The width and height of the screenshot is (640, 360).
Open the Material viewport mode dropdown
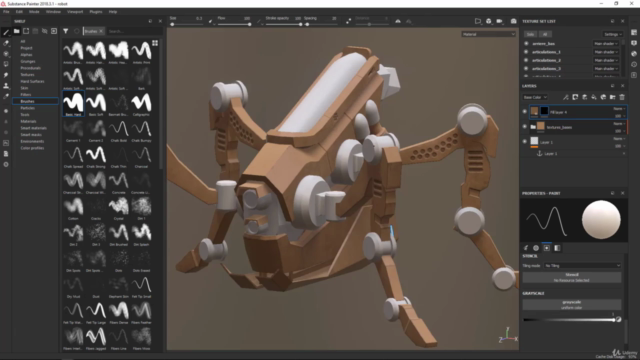tap(488, 34)
